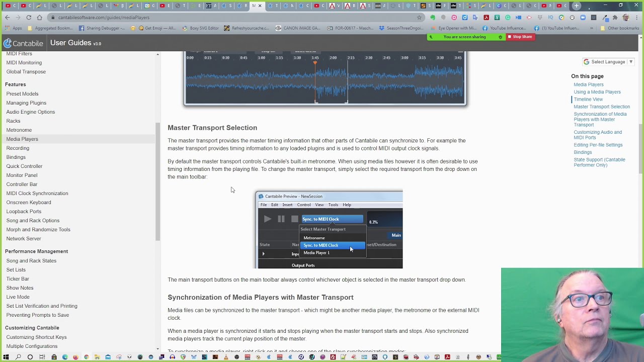The height and width of the screenshot is (362, 644).
Task: Open Global Transpose guide in sidebar
Action: pyautogui.click(x=26, y=71)
